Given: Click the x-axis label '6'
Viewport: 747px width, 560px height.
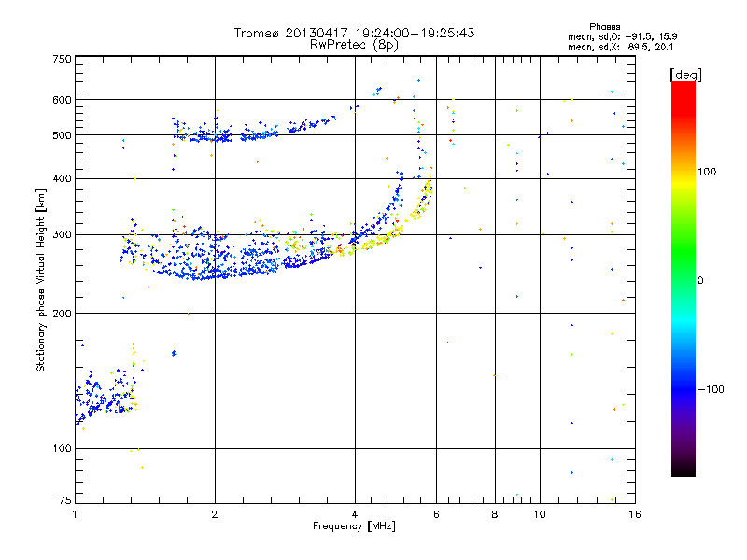Looking at the screenshot, I should click(436, 514).
